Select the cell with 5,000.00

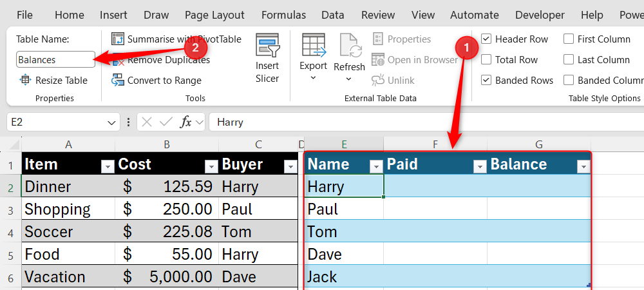point(167,276)
